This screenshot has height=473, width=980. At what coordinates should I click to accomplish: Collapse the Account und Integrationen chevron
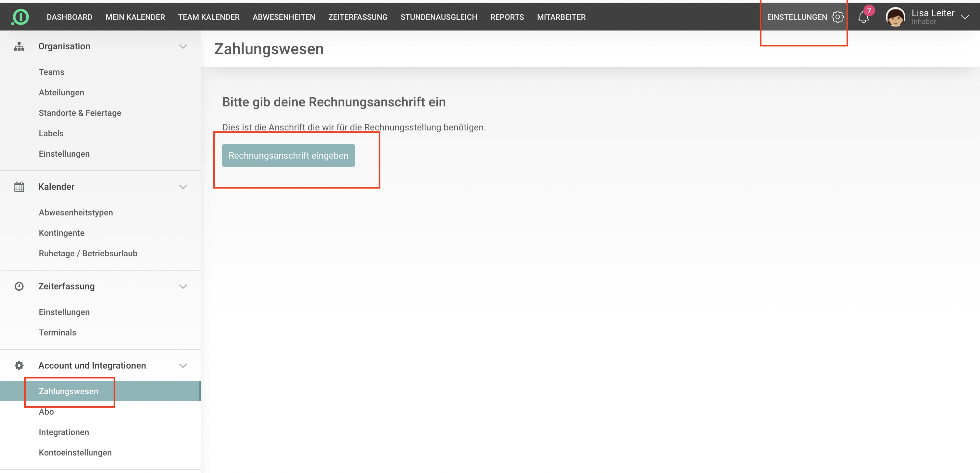click(183, 365)
